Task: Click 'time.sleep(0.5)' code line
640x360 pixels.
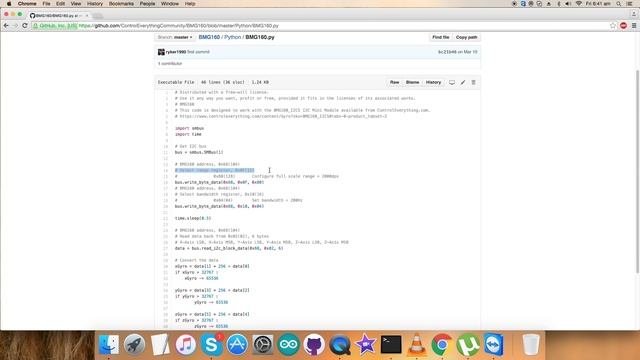Action: pyautogui.click(x=193, y=218)
